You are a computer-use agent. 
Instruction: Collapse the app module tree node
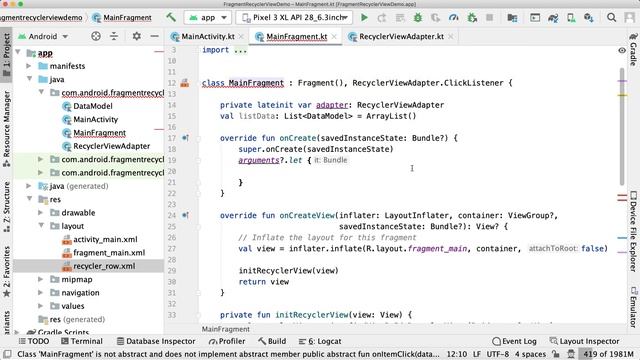point(18,52)
